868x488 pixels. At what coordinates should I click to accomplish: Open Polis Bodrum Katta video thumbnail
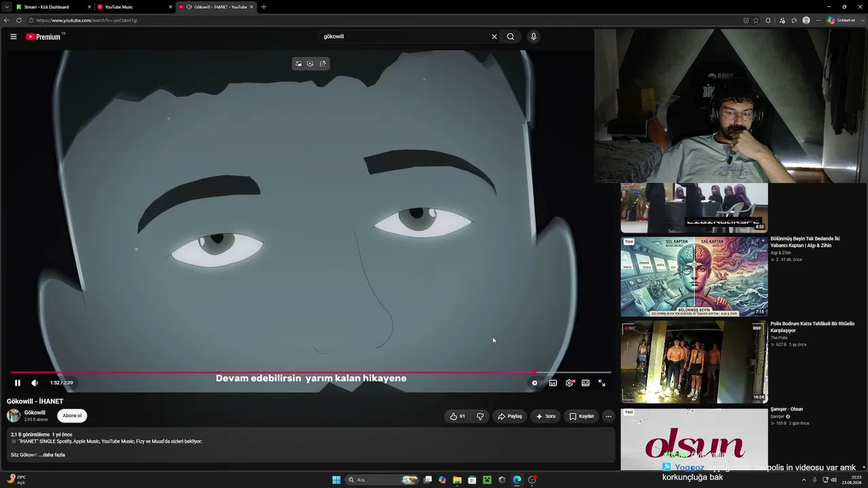(694, 362)
